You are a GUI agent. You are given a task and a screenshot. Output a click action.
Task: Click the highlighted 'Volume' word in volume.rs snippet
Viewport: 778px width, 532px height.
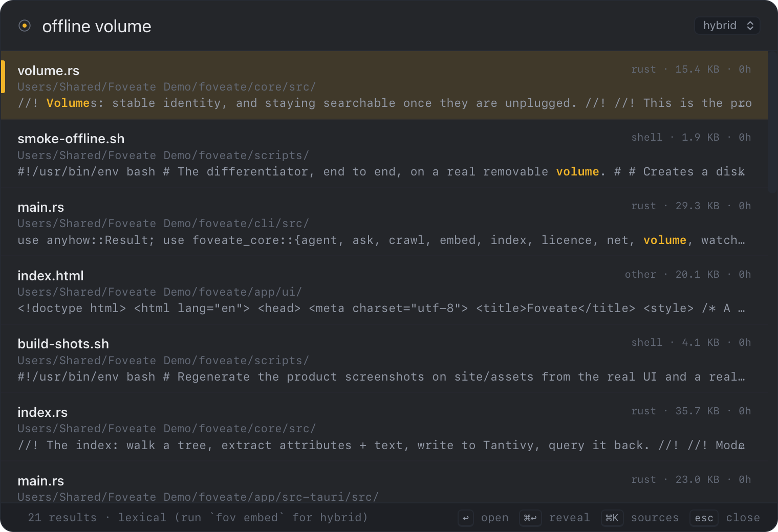click(68, 103)
